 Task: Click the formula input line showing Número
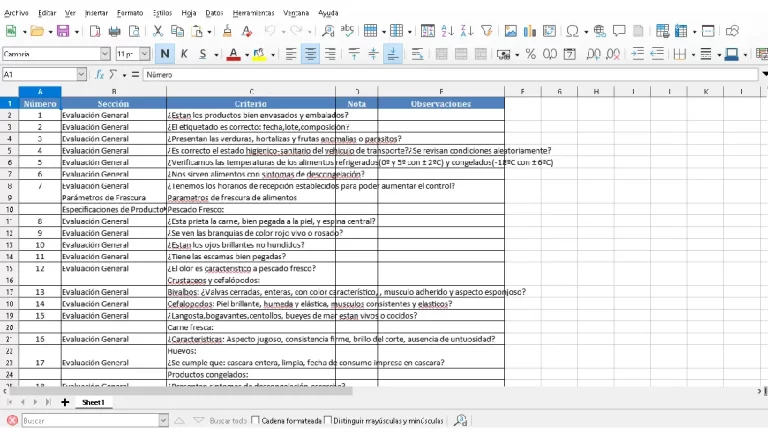[451, 74]
